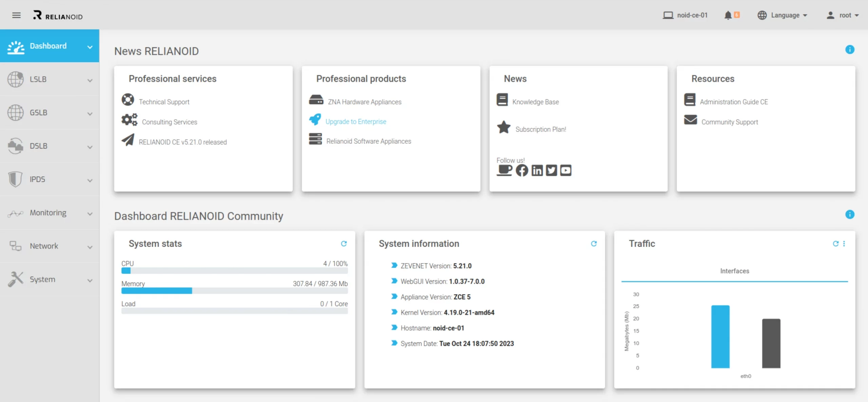Click the Memory usage bar

(235, 291)
